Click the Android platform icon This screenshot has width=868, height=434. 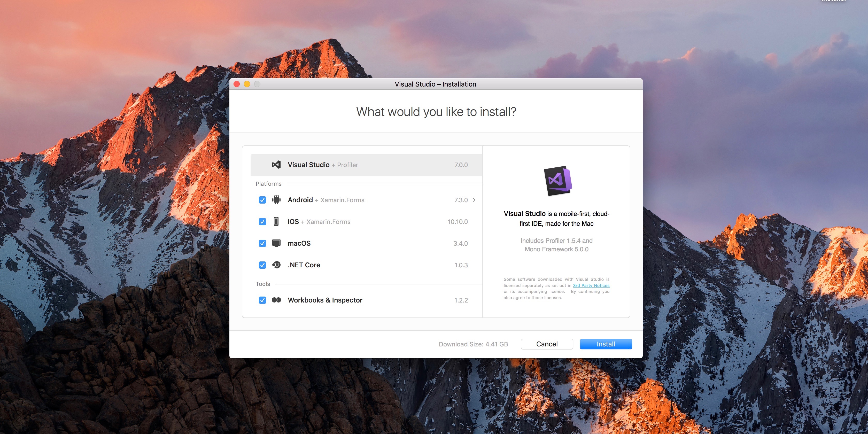[x=276, y=200]
